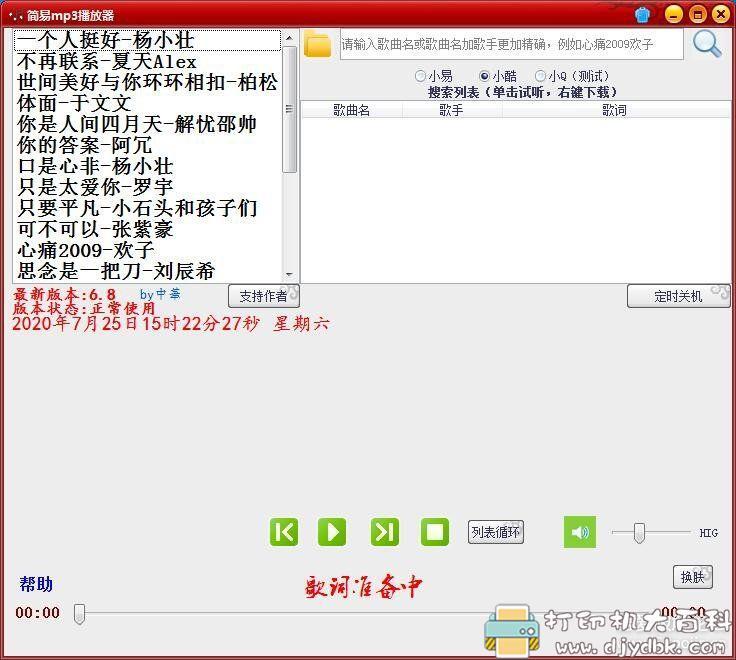The width and height of the screenshot is (736, 660).
Task: Select song 思念是一把刀-刘辰希
Action: (147, 271)
